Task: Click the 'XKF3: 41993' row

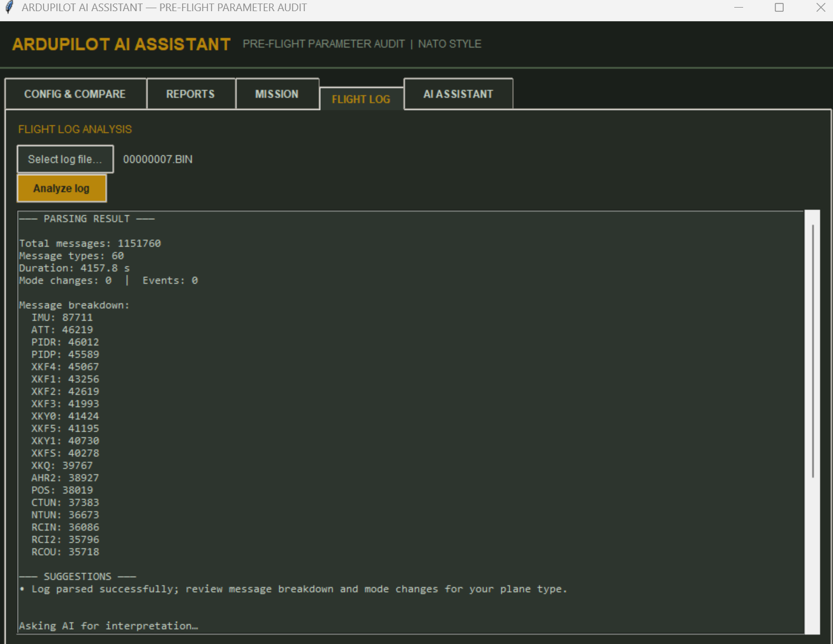Action: click(65, 404)
